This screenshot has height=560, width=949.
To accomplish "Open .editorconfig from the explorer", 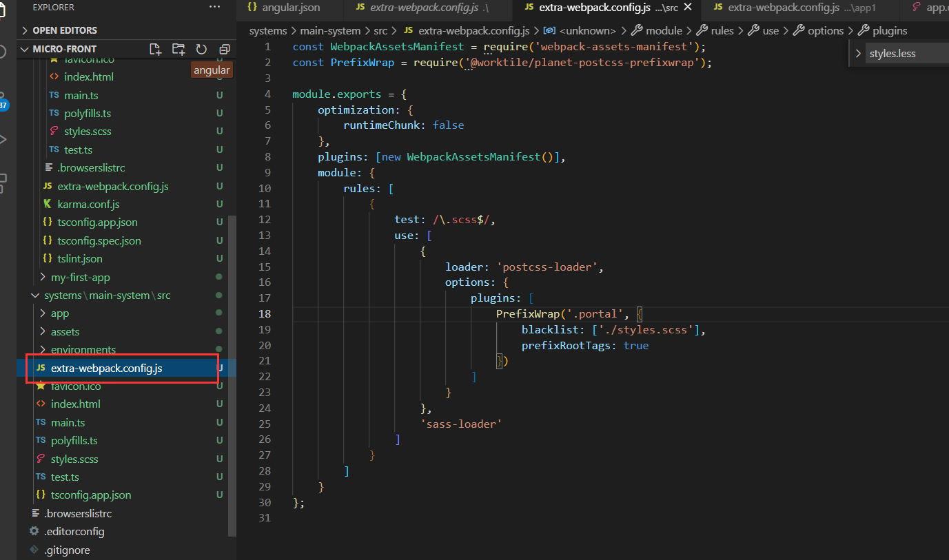I will [74, 531].
